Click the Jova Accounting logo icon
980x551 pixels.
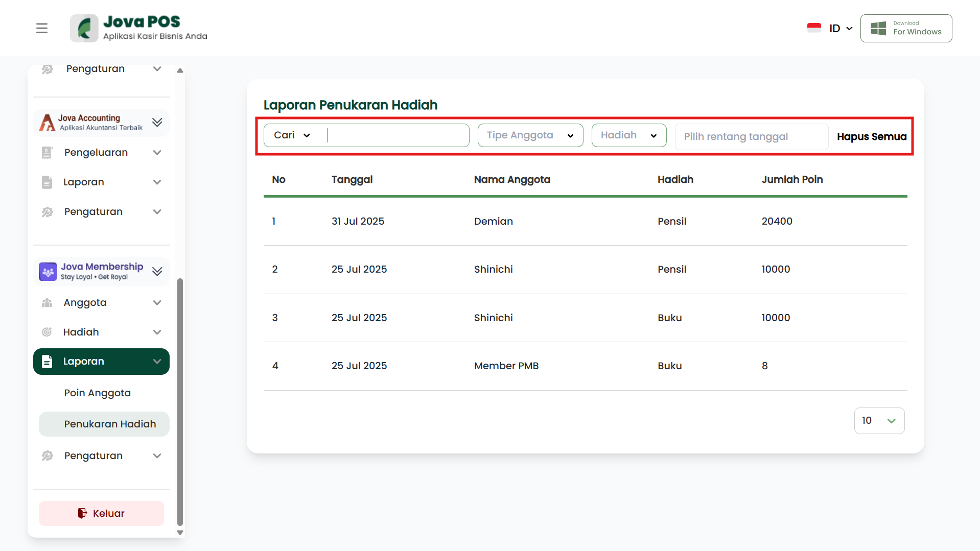click(47, 123)
